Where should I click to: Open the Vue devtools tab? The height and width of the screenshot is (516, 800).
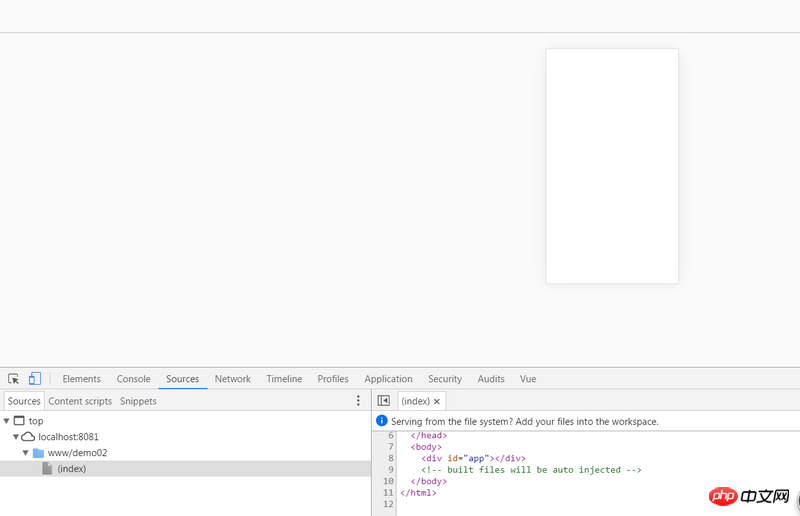click(528, 379)
